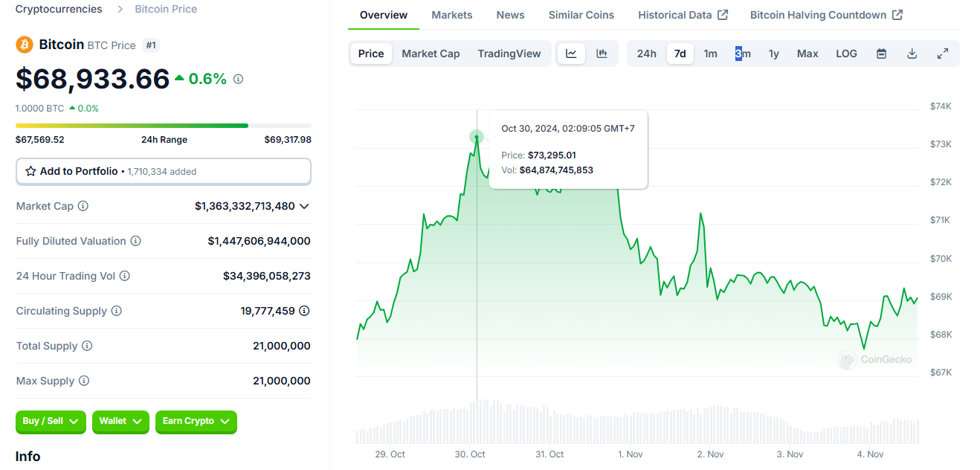Open the News tab
Image resolution: width=980 pixels, height=470 pixels.
(x=510, y=15)
